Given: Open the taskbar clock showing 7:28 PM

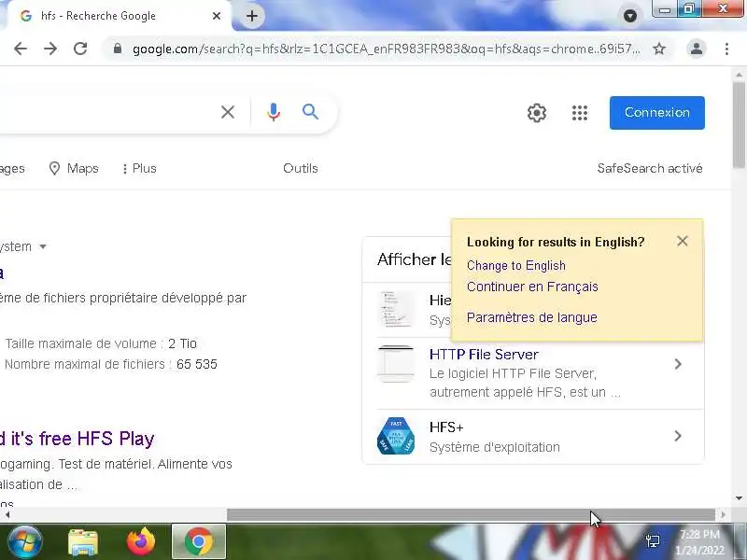Looking at the screenshot, I should pos(699,542).
